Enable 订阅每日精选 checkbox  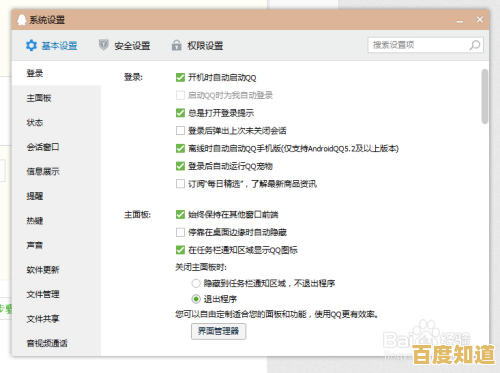180,184
